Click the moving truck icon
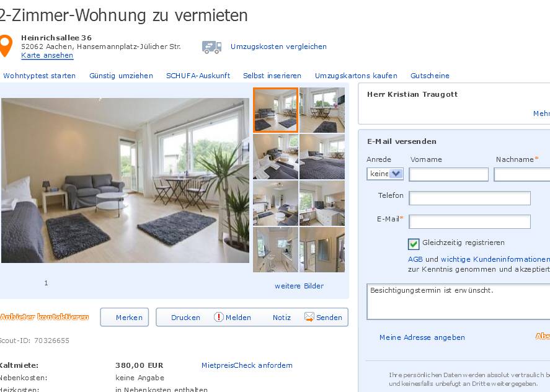550x392 pixels. pyautogui.click(x=211, y=47)
